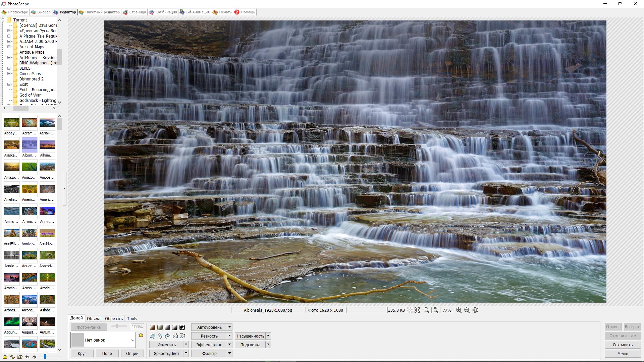The width and height of the screenshot is (644, 362).
Task: Click the fullscreen arrows icon
Action: point(417,310)
